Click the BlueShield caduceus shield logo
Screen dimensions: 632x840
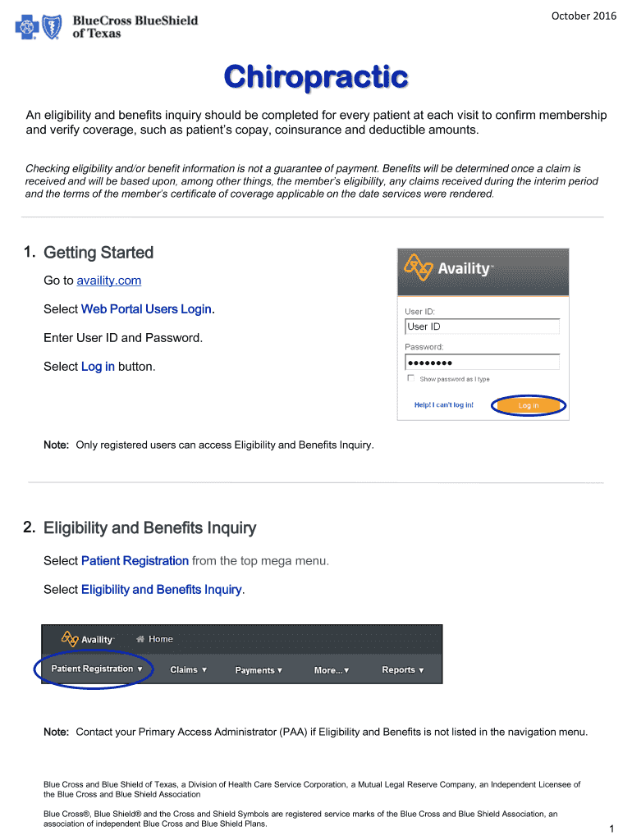pyautogui.click(x=52, y=27)
